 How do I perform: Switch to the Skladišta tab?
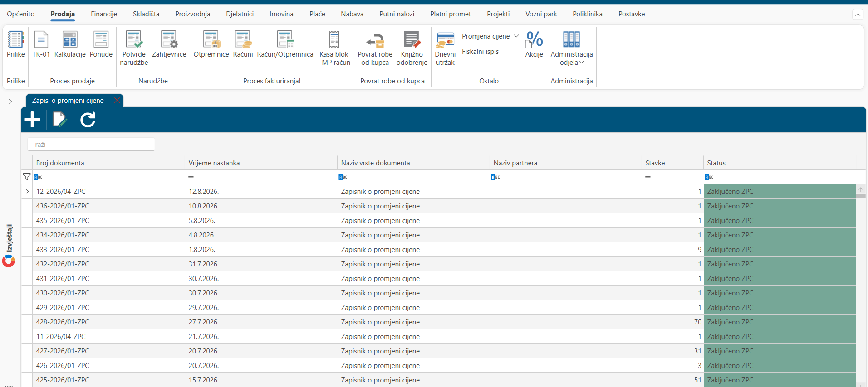tap(146, 14)
